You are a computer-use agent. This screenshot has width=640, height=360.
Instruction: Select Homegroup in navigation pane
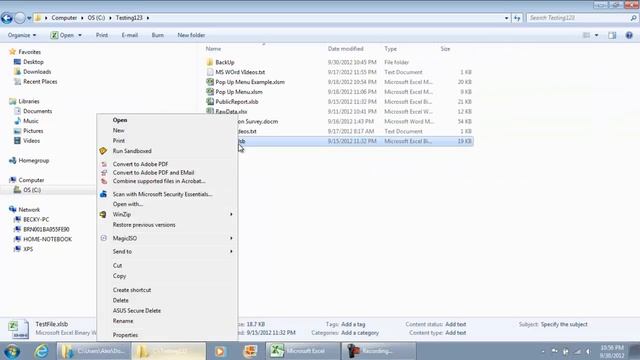(33, 161)
